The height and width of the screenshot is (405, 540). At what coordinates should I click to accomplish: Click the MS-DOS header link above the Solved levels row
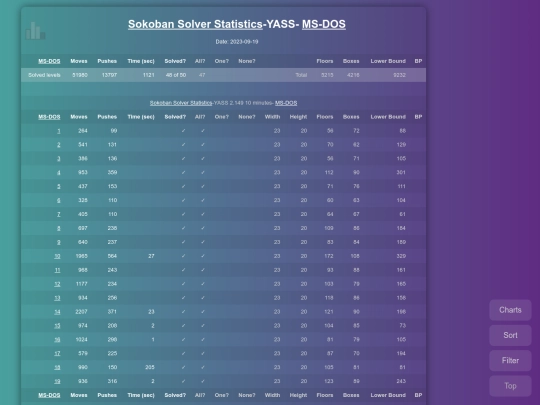[x=49, y=61]
